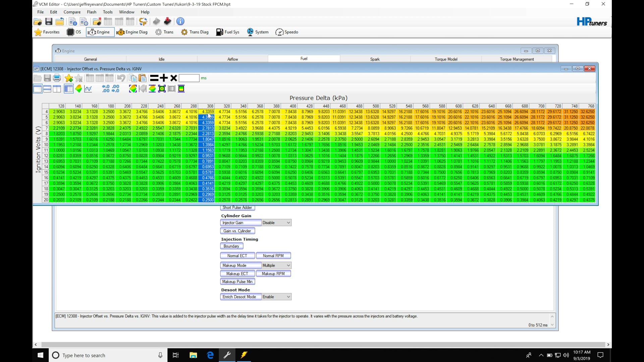Click the plus (add) operator icon
644x362 pixels.
point(164,78)
